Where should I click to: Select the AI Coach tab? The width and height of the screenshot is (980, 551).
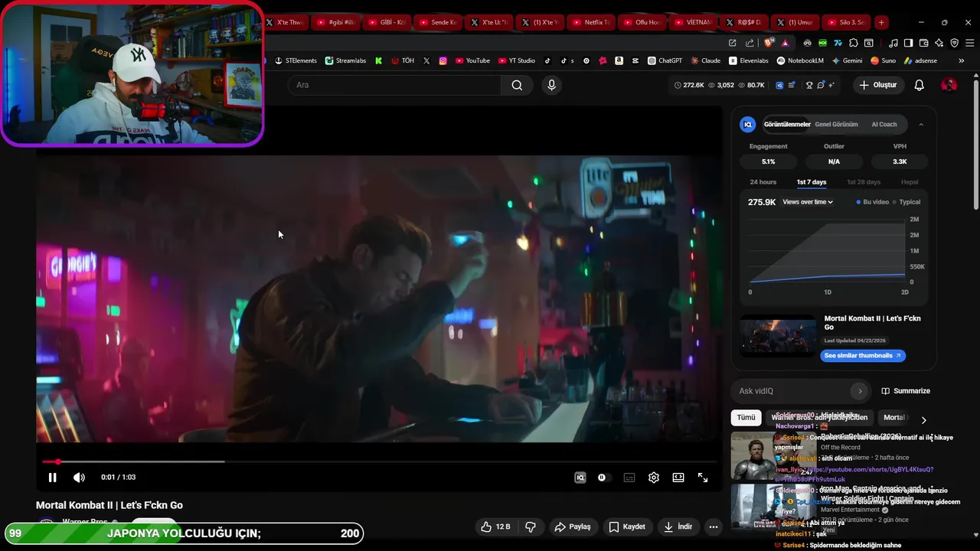pos(884,124)
